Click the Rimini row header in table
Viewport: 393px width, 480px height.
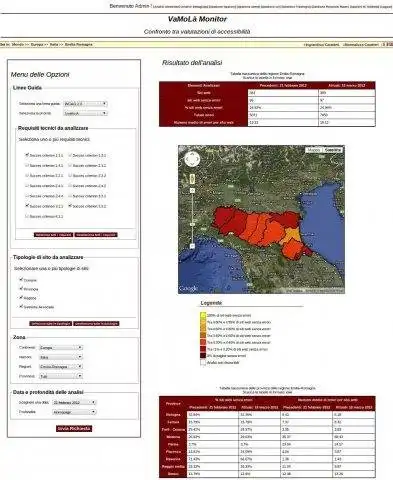pyautogui.click(x=173, y=474)
